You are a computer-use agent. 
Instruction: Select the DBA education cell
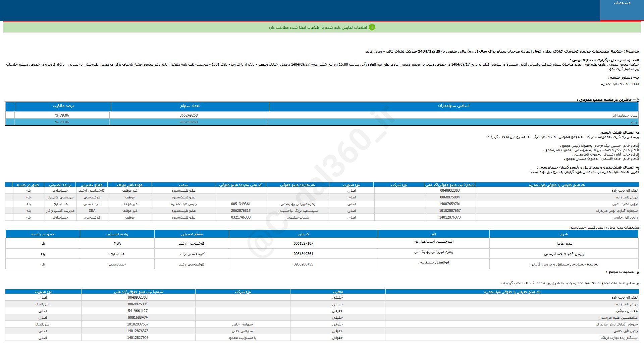(92, 211)
